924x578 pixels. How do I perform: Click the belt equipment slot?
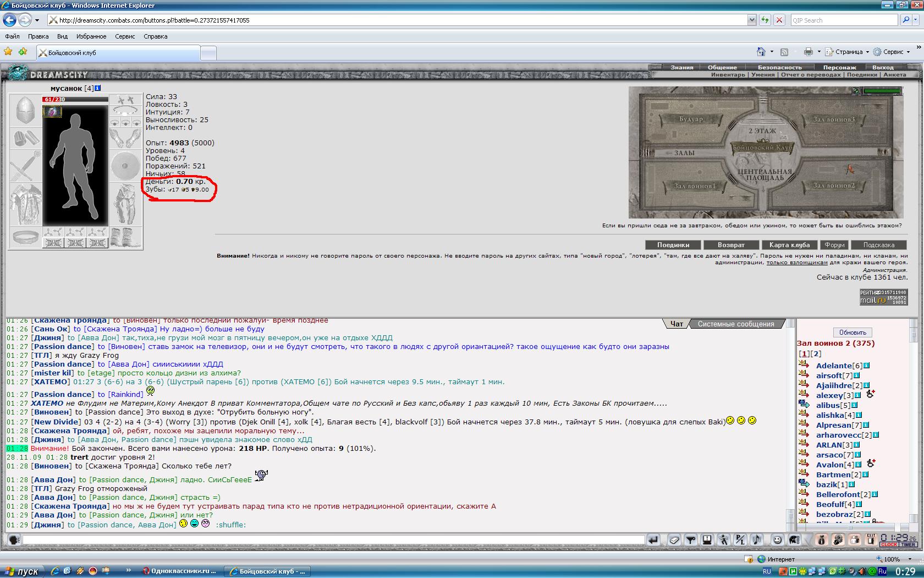(x=25, y=238)
